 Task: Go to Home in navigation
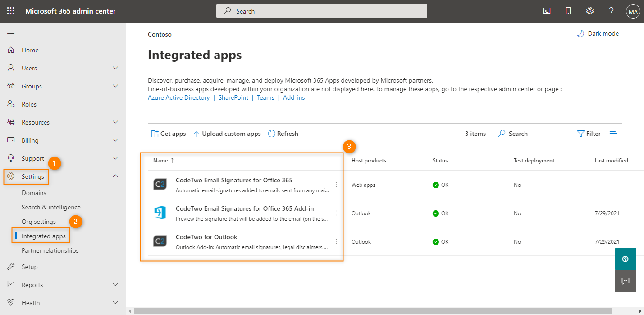click(30, 50)
